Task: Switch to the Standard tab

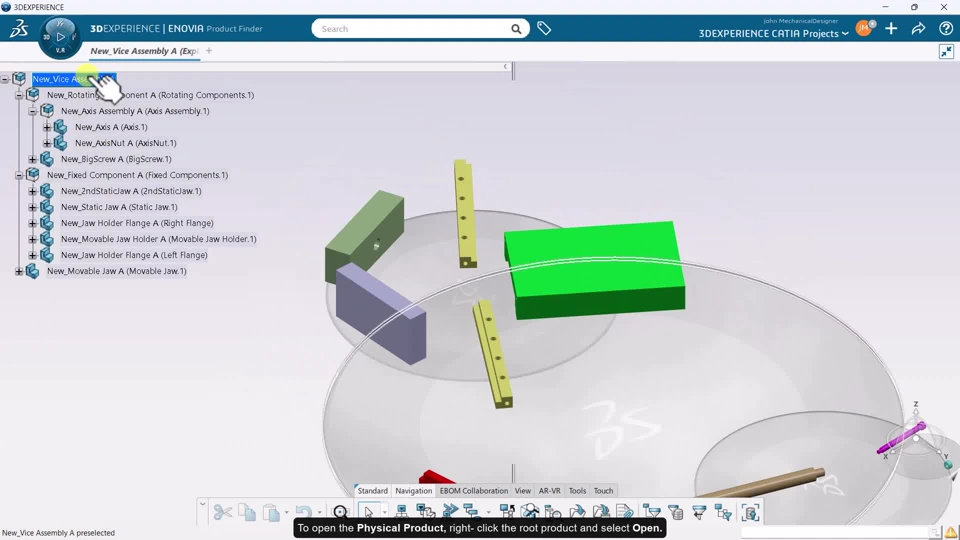Action: coord(372,490)
